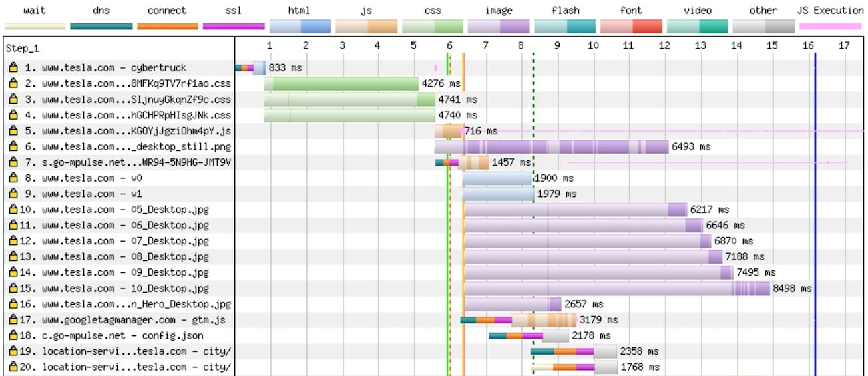Click the purple waterfall bar for 05_Desktop.jpg
868x376 pixels.
[x=575, y=210]
